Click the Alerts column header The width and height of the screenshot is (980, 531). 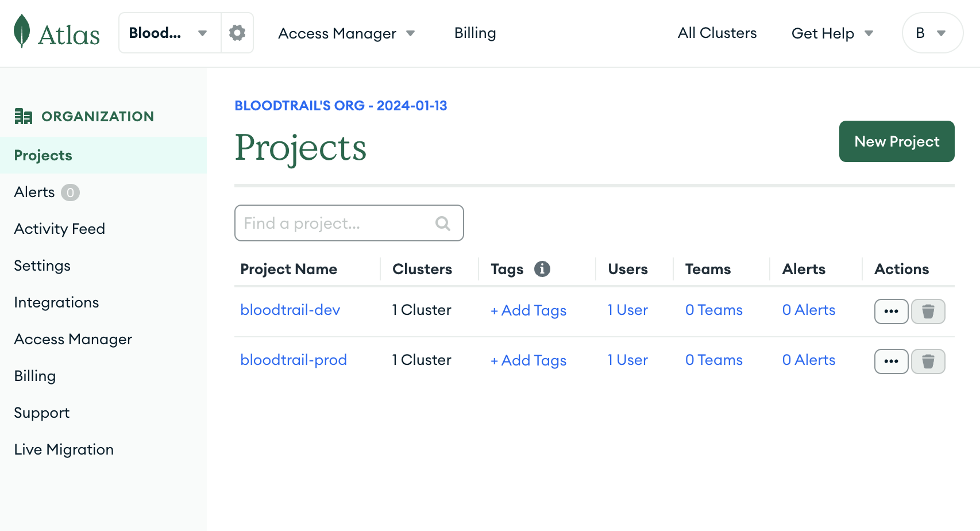(804, 269)
